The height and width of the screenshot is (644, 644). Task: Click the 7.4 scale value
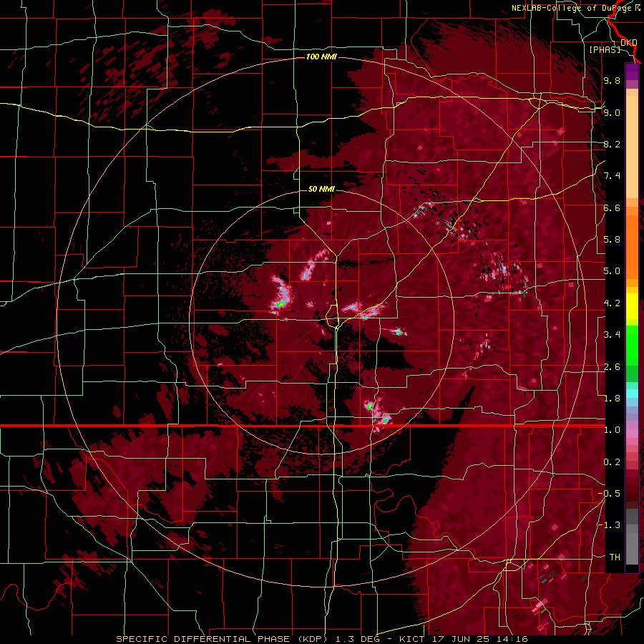(612, 176)
